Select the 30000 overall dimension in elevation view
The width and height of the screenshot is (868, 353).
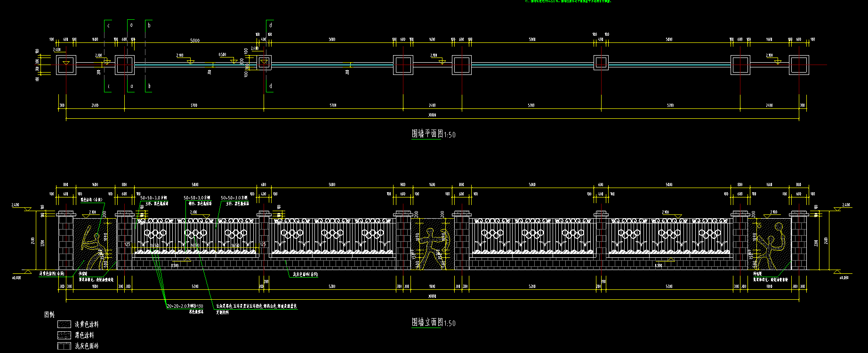(x=432, y=296)
